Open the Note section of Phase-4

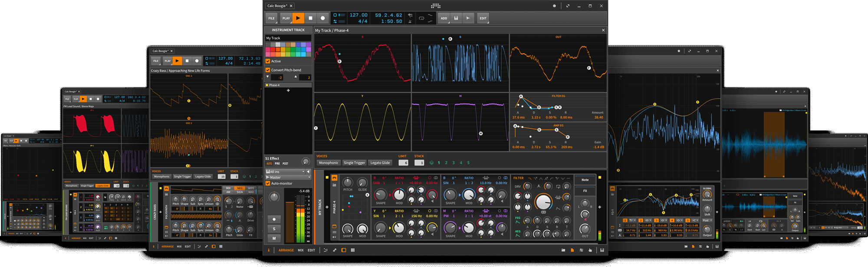pyautogui.click(x=585, y=180)
